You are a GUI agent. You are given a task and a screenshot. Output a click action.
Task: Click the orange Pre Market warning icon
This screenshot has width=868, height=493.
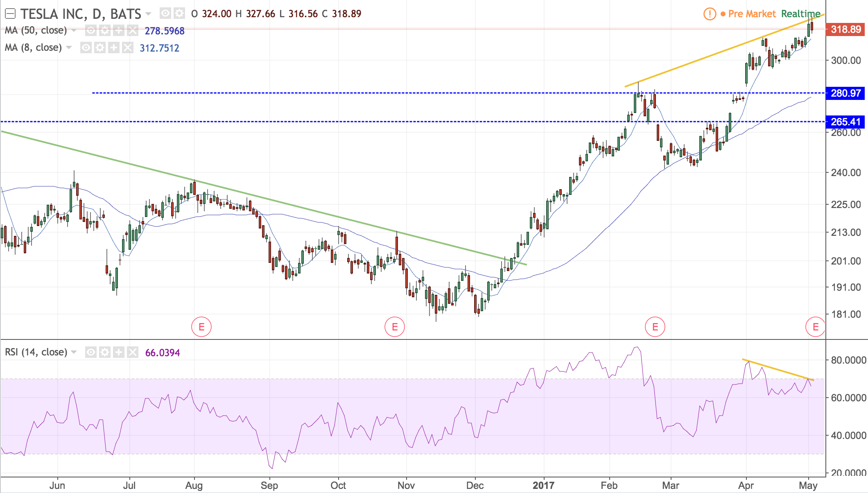[x=710, y=14]
